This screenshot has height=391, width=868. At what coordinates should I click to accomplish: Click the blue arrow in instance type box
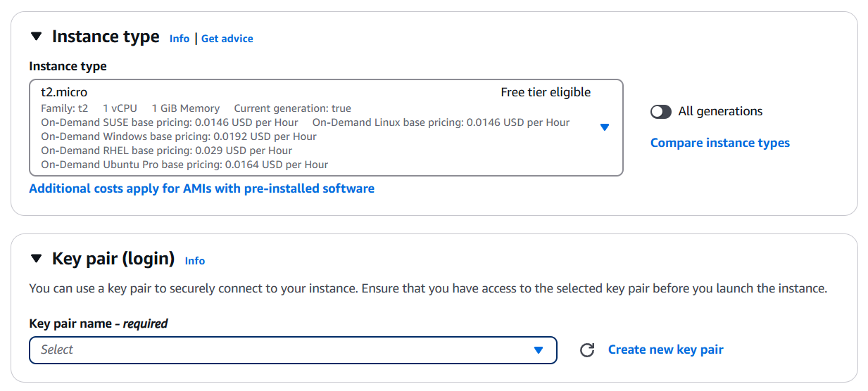coord(604,127)
